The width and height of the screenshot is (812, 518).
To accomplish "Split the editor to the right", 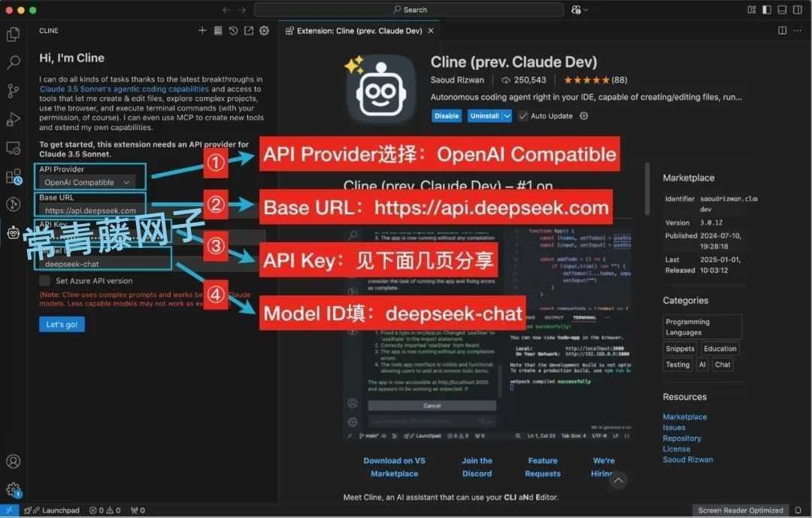I will 783,31.
